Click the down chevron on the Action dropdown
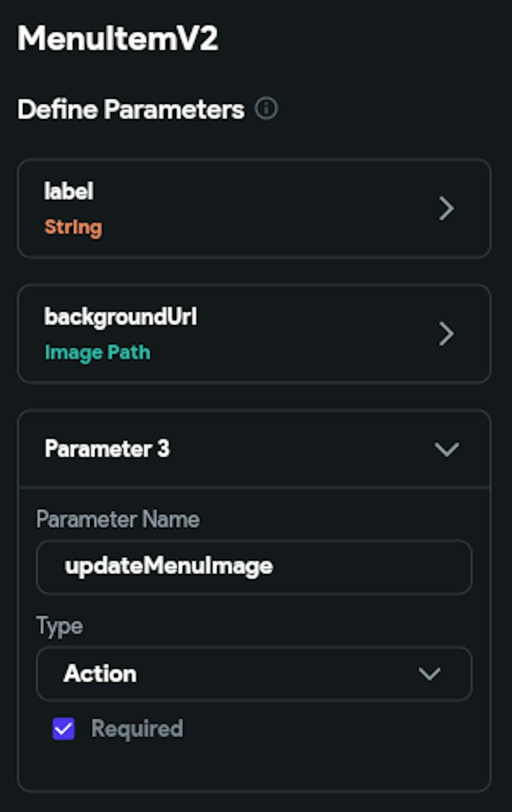 [430, 674]
